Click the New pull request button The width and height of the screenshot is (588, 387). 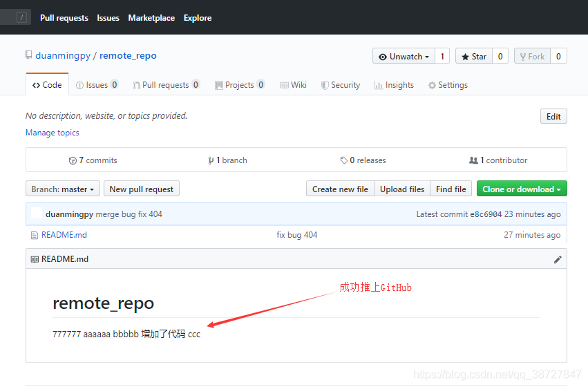point(142,189)
